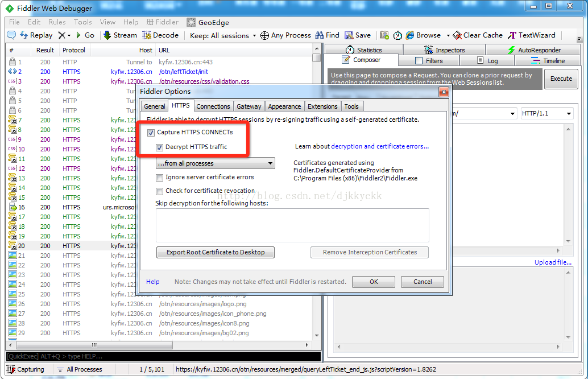Open decryption and certificate errors link
The width and height of the screenshot is (588, 379).
click(380, 146)
